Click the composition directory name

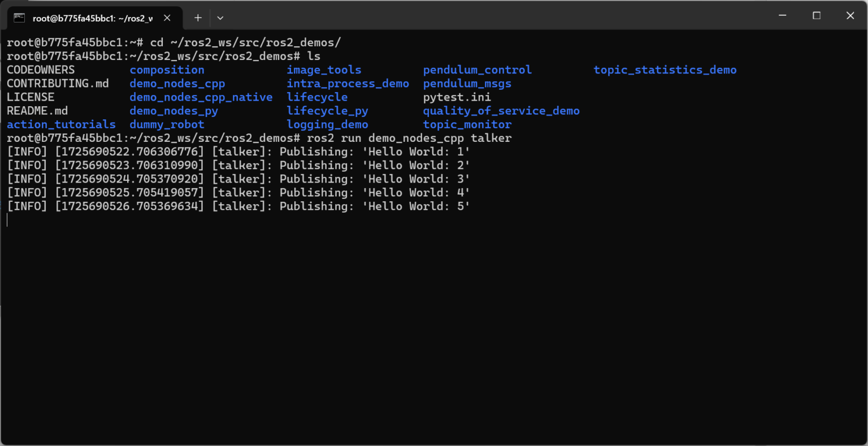click(x=167, y=70)
